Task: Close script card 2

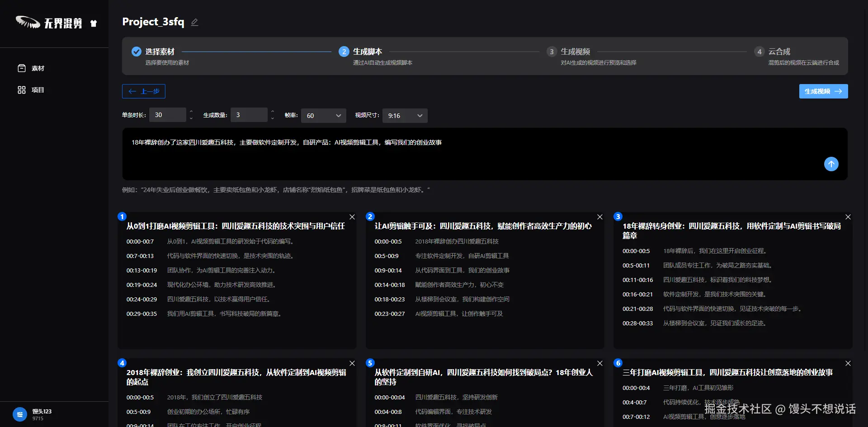Action: point(600,217)
